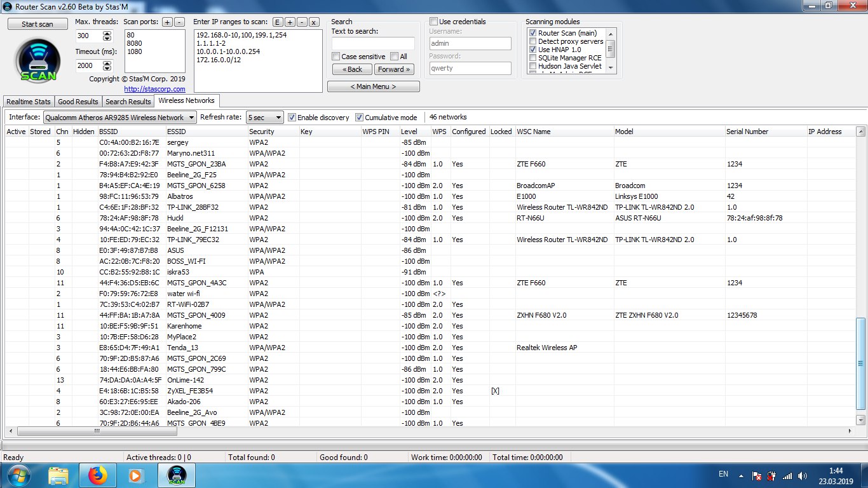Disable Enable discovery checkbox

click(292, 118)
